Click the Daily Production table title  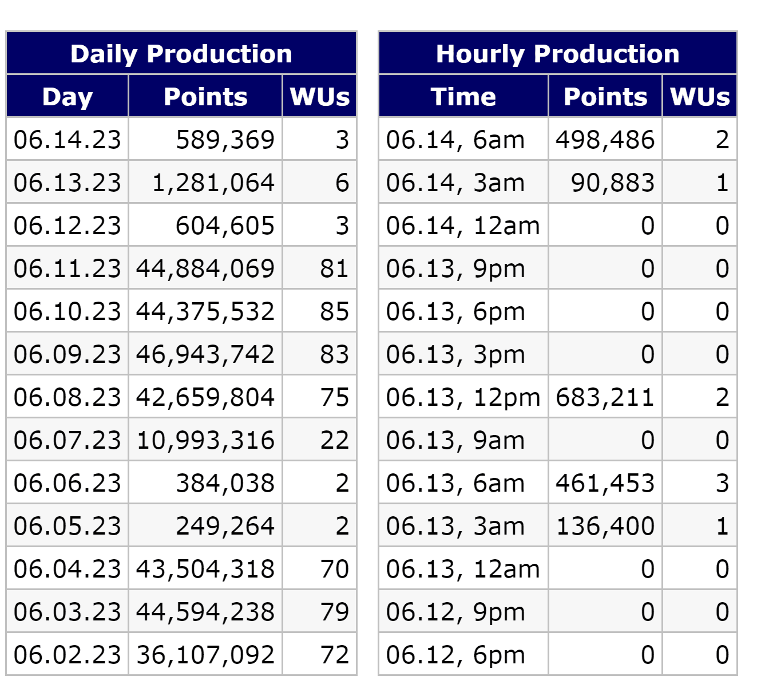(x=181, y=54)
